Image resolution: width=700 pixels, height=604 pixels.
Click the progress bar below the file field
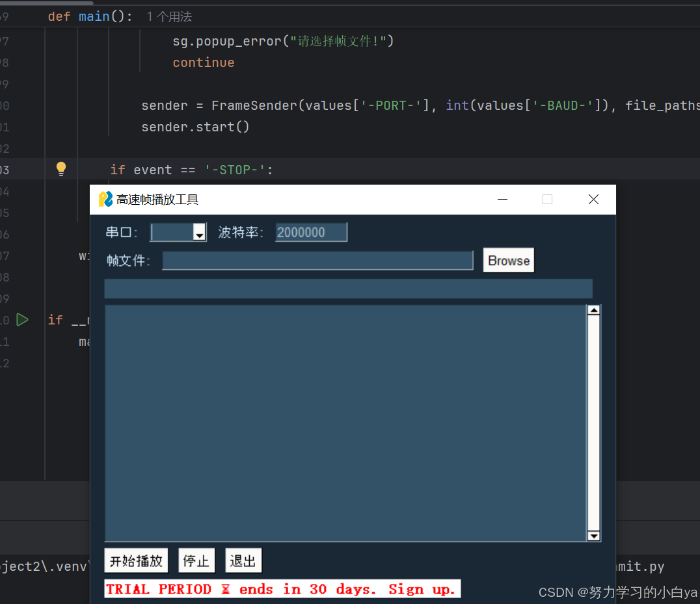coord(348,289)
